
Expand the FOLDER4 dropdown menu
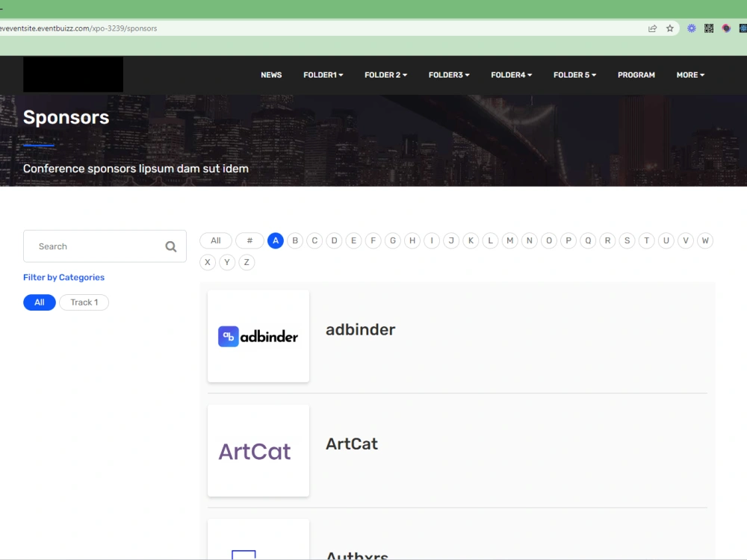pos(511,75)
